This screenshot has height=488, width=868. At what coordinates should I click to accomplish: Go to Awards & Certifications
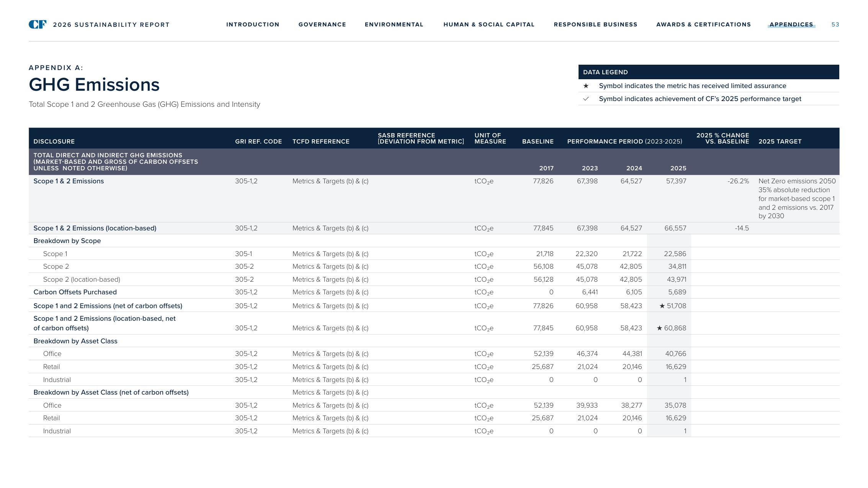tap(703, 24)
